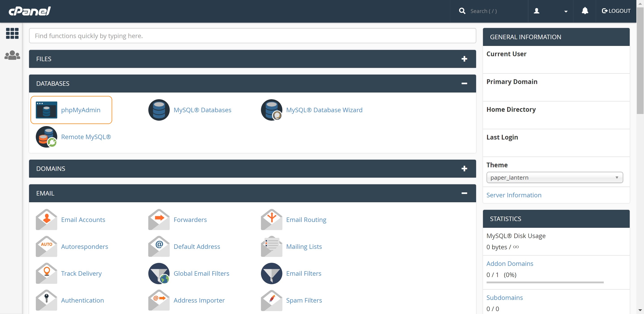Click the 'MySQL® Disk Usage' label

[x=516, y=236]
